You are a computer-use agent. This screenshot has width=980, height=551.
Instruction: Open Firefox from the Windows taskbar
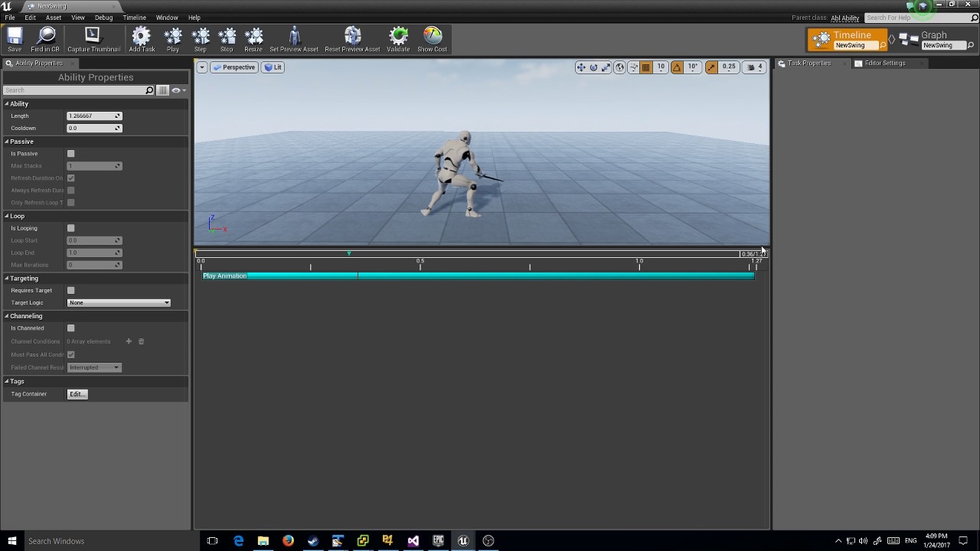pyautogui.click(x=288, y=541)
